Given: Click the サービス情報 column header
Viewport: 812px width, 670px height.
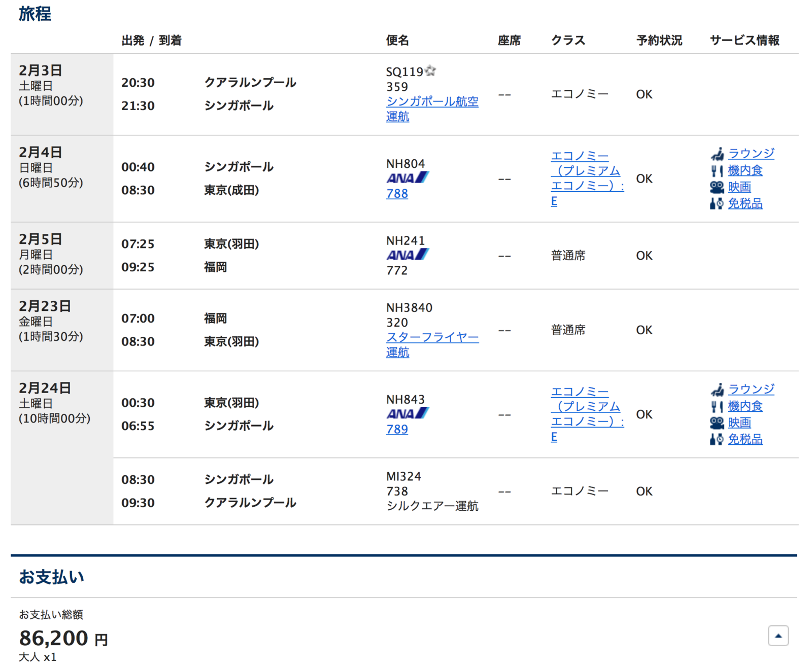Looking at the screenshot, I should 745,41.
